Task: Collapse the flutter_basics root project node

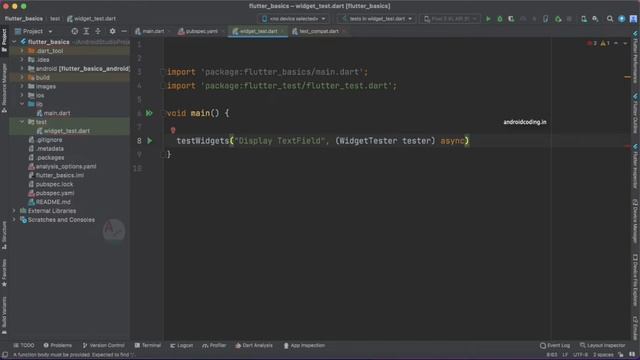Action: (x=15, y=42)
